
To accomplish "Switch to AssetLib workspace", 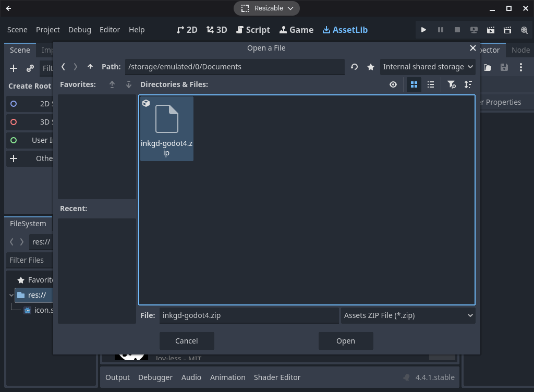I will [x=345, y=30].
